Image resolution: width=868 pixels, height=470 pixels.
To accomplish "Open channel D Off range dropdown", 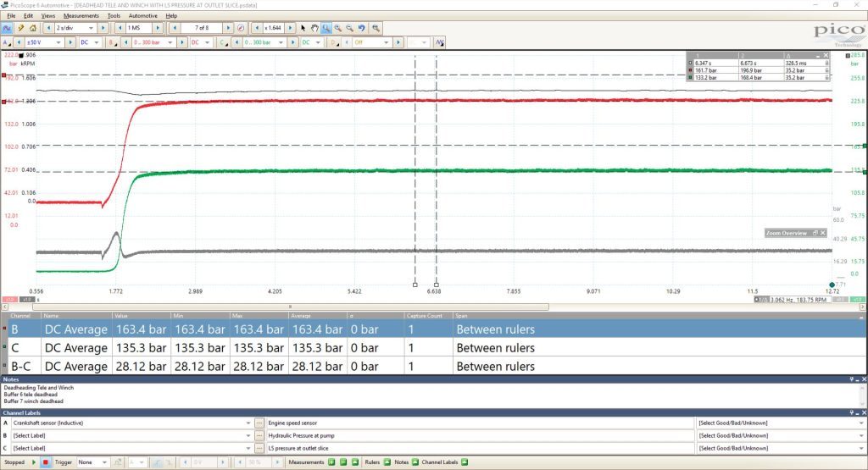I will coord(387,42).
